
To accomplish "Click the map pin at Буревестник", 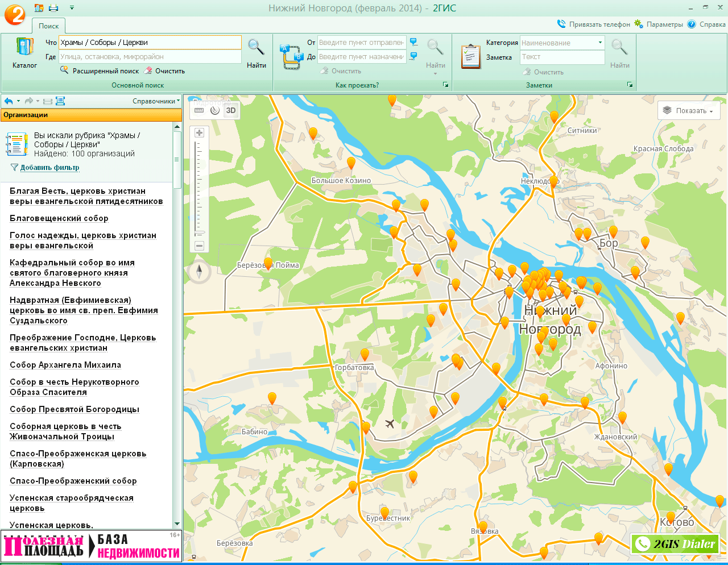I will 385,513.
